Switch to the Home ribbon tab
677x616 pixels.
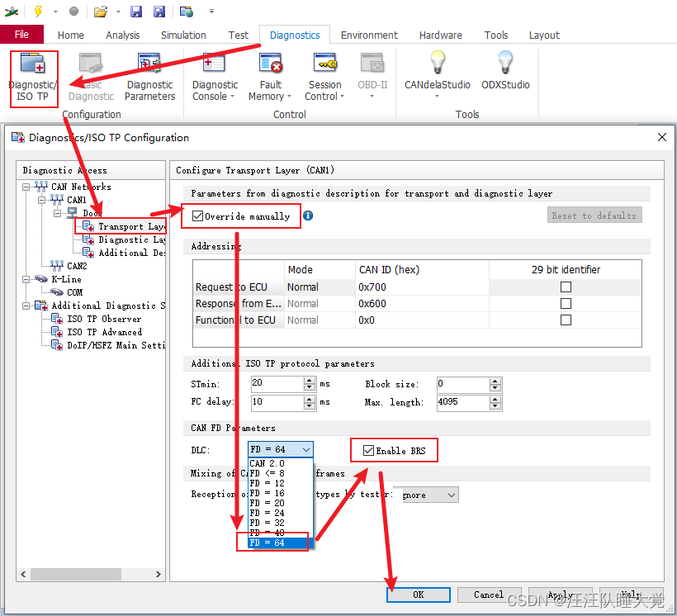coord(71,35)
